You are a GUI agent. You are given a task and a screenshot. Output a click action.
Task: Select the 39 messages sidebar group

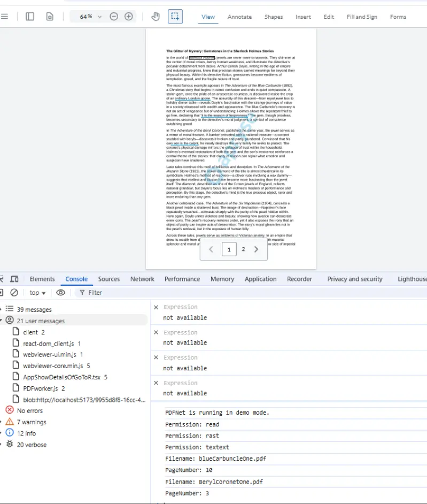pos(74,310)
